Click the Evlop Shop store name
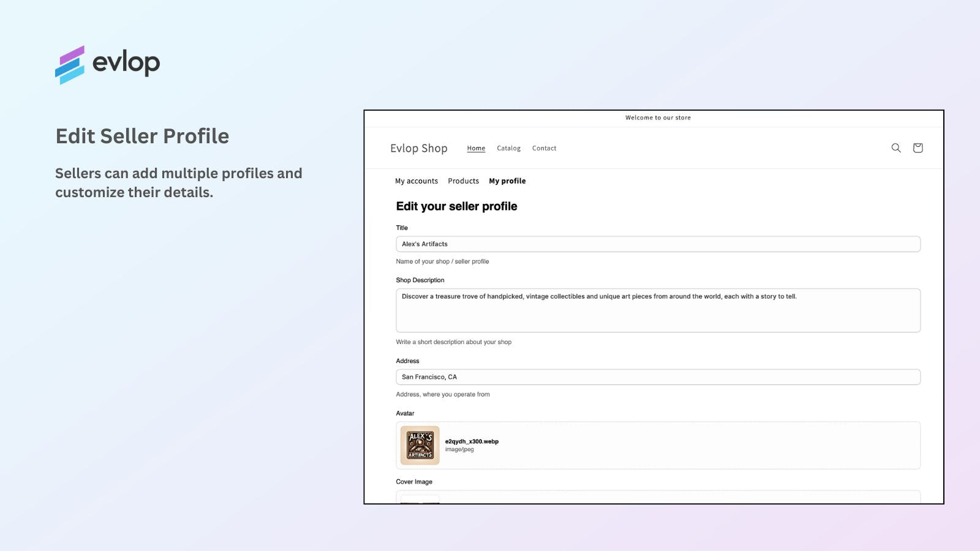Screen dimensions: 980x551 419,148
